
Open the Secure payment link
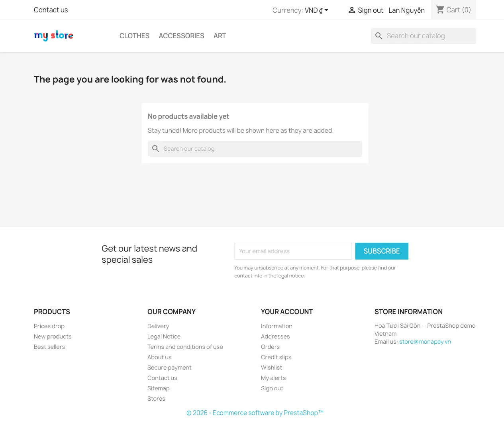pos(169,368)
